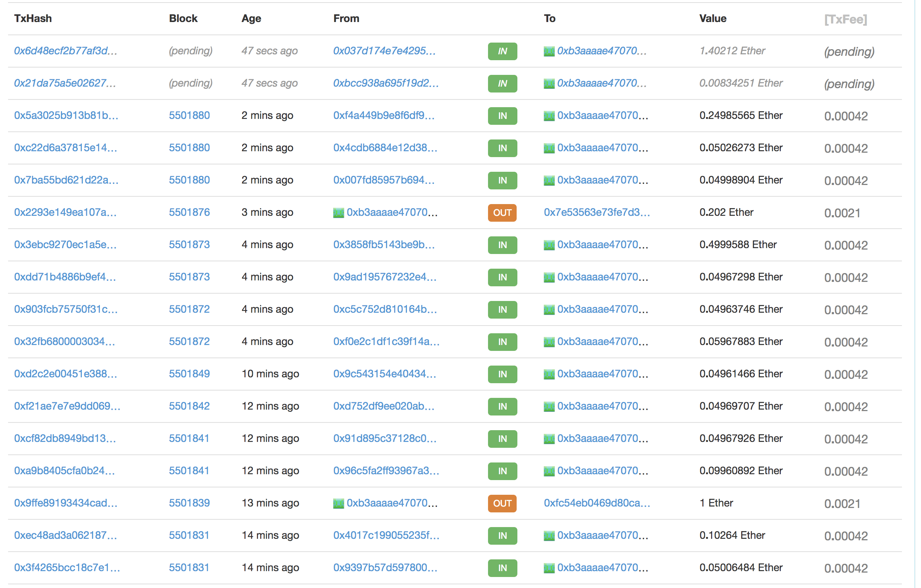Open recipient address 0x7e53563e73fe7d3…
The image size is (921, 588).
[x=597, y=212]
